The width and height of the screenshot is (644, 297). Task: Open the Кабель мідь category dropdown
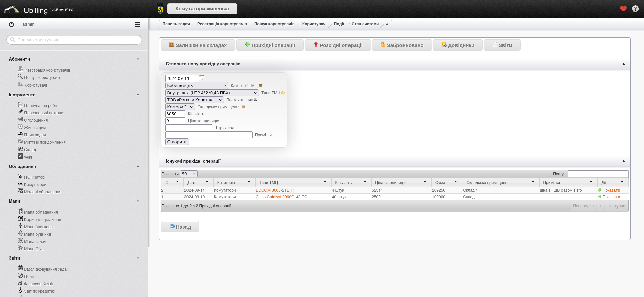coord(197,86)
